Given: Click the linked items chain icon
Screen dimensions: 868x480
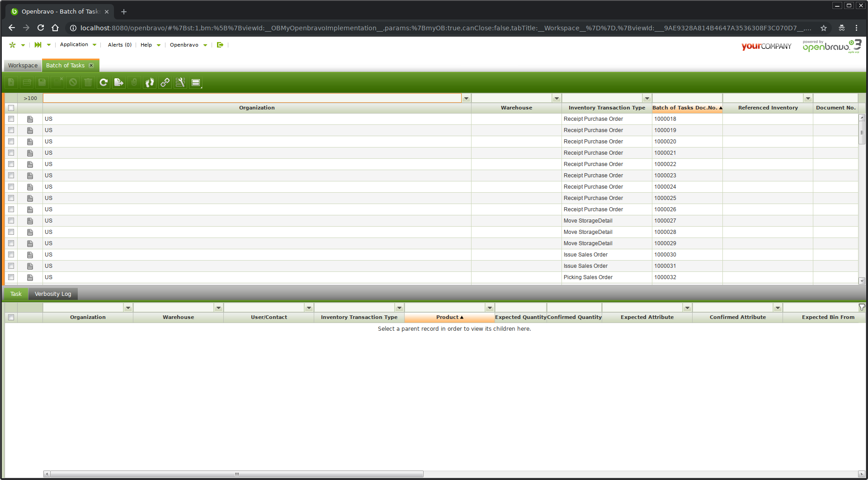Looking at the screenshot, I should (165, 82).
